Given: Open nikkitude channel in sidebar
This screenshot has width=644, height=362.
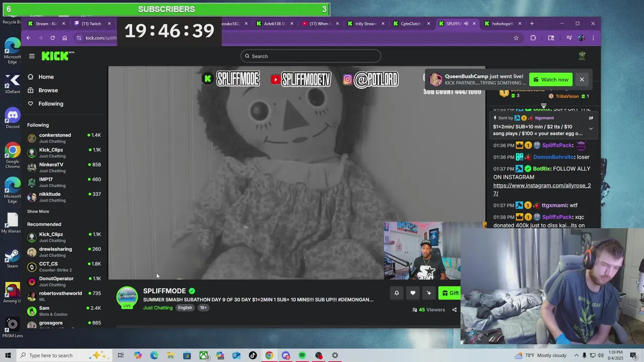Looking at the screenshot, I should (x=64, y=197).
